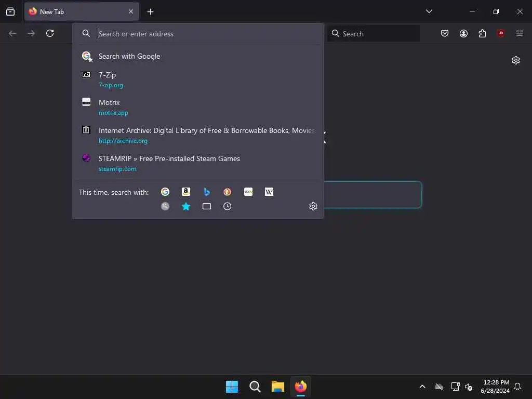This screenshot has height=399, width=532.
Task: Open Save to Pocket button
Action: [x=445, y=33]
